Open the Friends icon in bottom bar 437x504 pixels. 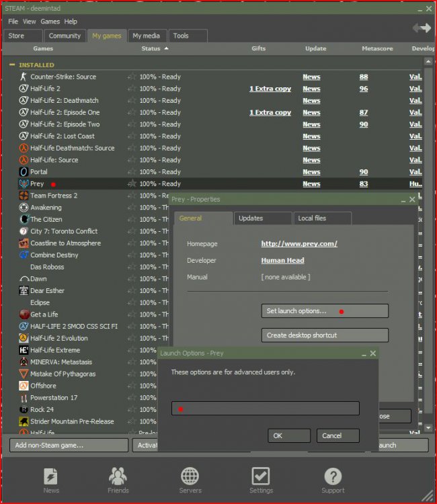pyautogui.click(x=118, y=476)
